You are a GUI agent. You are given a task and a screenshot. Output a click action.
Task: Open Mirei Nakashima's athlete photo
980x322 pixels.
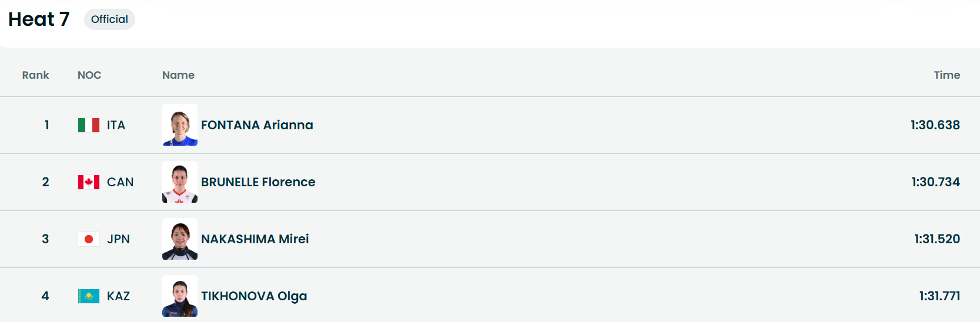(180, 239)
